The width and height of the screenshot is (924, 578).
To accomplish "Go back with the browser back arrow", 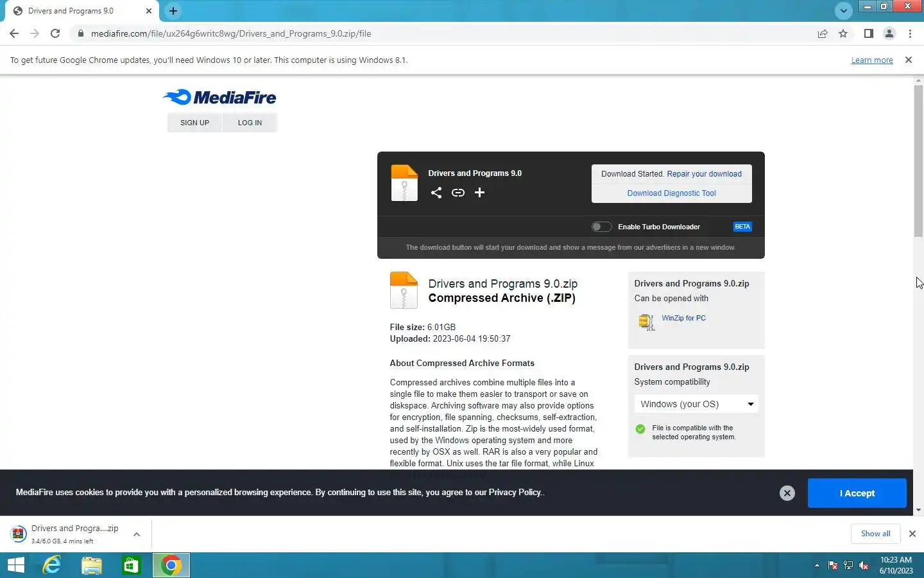I will (x=14, y=33).
